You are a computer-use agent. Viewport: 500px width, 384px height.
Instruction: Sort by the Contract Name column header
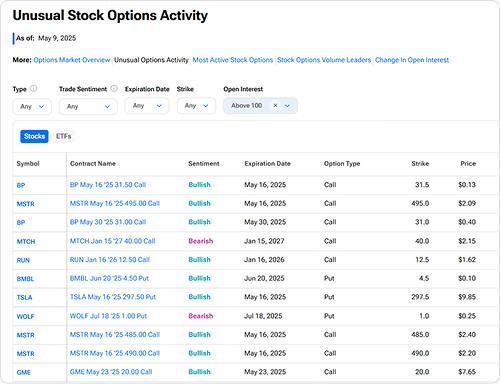tap(93, 164)
